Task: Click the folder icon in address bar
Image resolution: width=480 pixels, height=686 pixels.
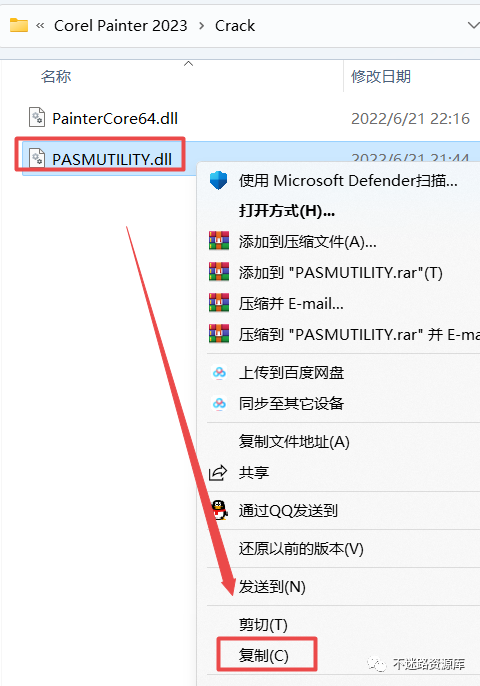Action: click(19, 25)
